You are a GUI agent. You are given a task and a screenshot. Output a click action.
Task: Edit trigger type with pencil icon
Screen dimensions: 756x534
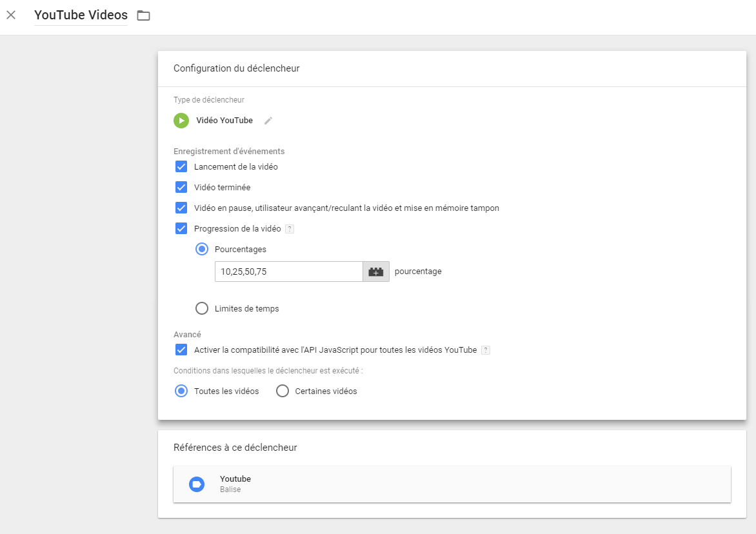pos(268,121)
